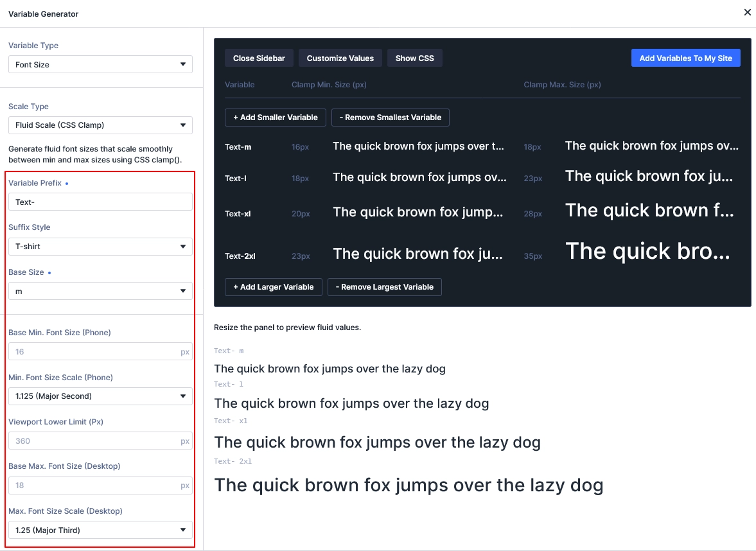This screenshot has height=551, width=756.
Task: Open the Base Size dropdown
Action: 100,291
